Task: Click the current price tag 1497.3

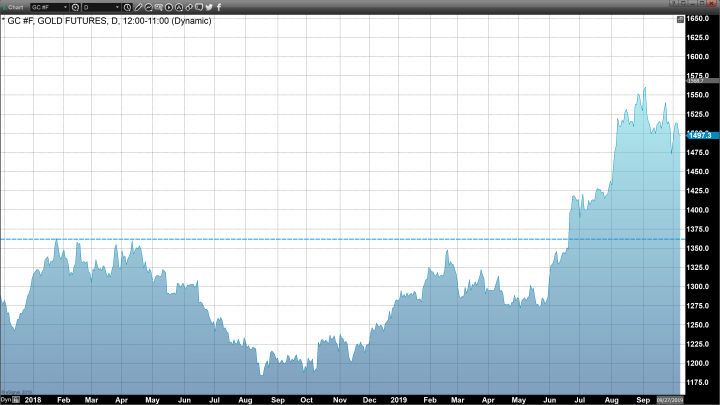Action: [695, 134]
